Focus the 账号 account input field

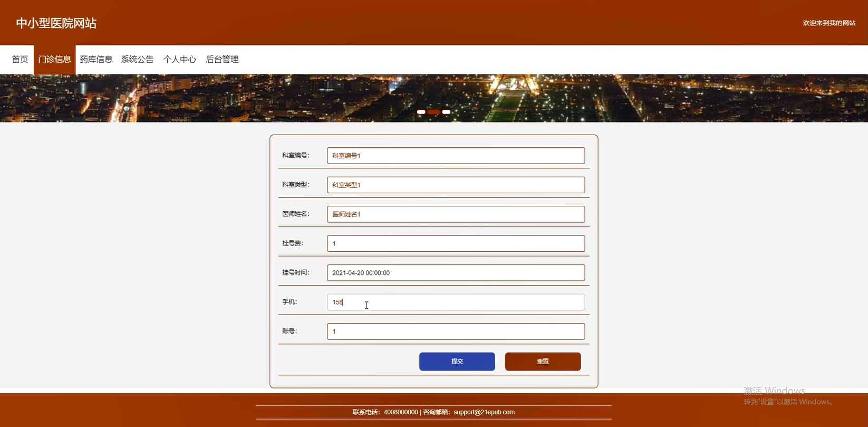[x=456, y=331]
